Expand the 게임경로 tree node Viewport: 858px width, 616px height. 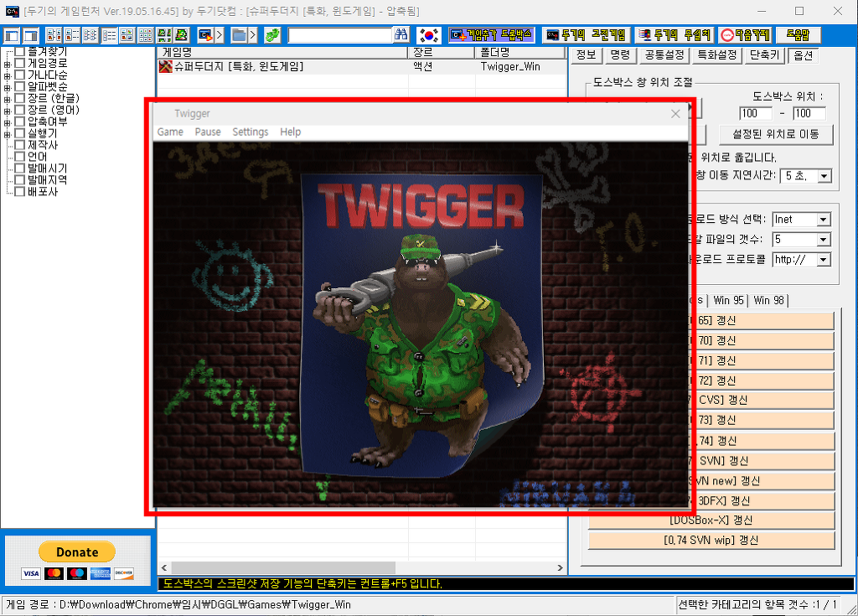tap(7, 64)
